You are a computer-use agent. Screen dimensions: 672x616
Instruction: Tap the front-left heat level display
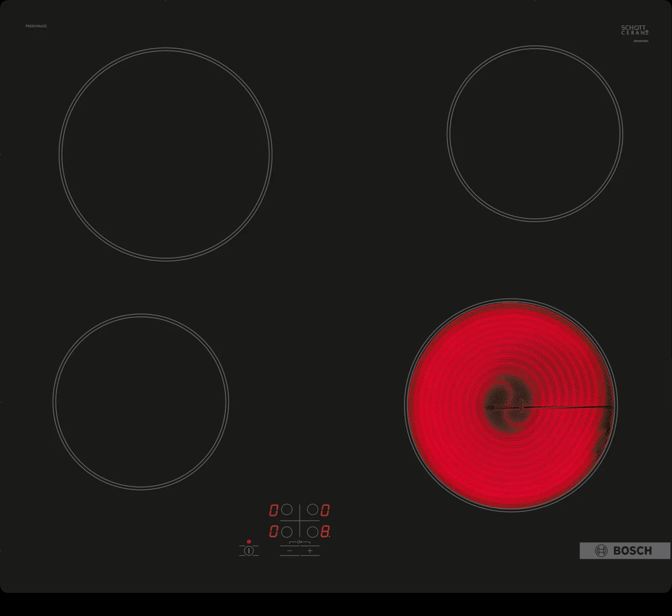point(274,532)
